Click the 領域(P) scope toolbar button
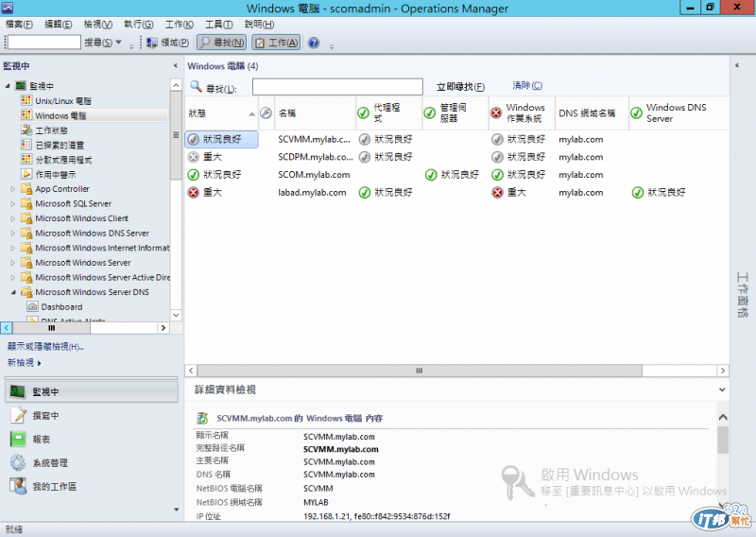Viewport: 756px width, 537px height. click(x=167, y=43)
